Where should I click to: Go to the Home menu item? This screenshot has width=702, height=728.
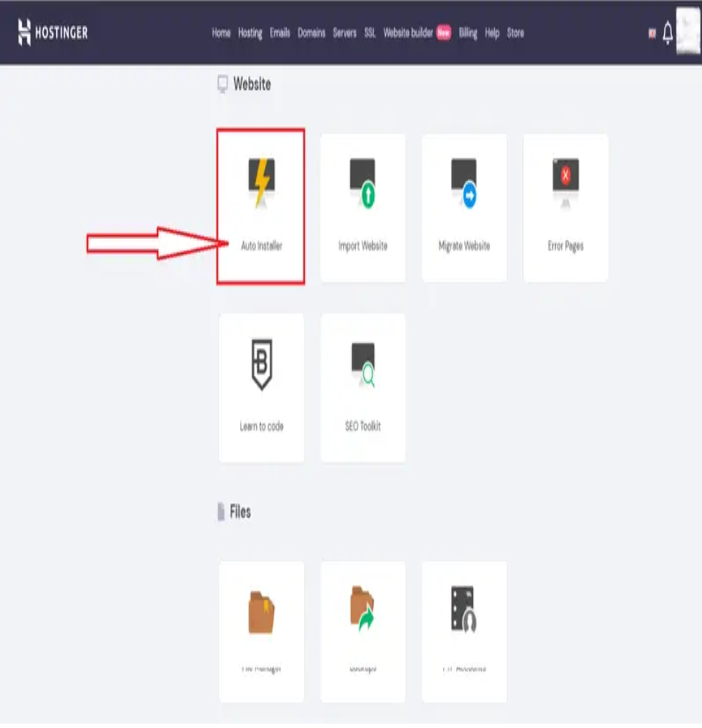click(x=221, y=33)
